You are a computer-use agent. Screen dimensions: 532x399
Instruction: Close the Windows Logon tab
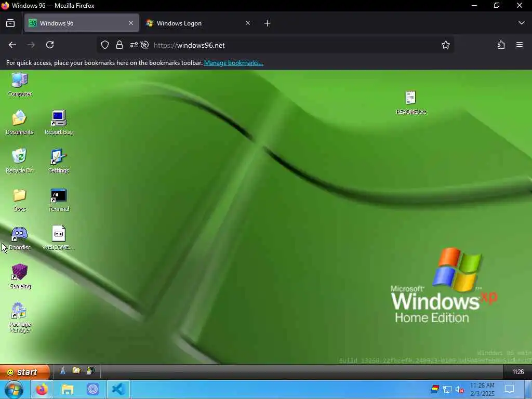[248, 23]
